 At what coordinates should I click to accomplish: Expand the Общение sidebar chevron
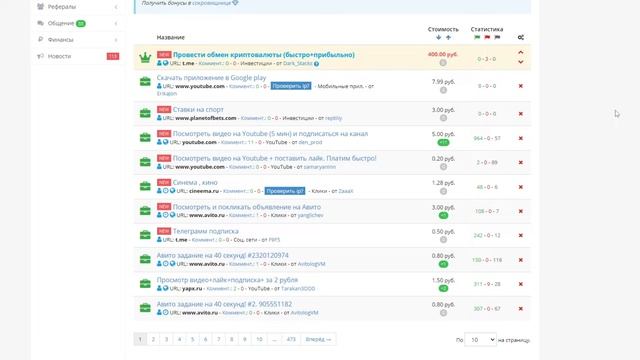(116, 23)
